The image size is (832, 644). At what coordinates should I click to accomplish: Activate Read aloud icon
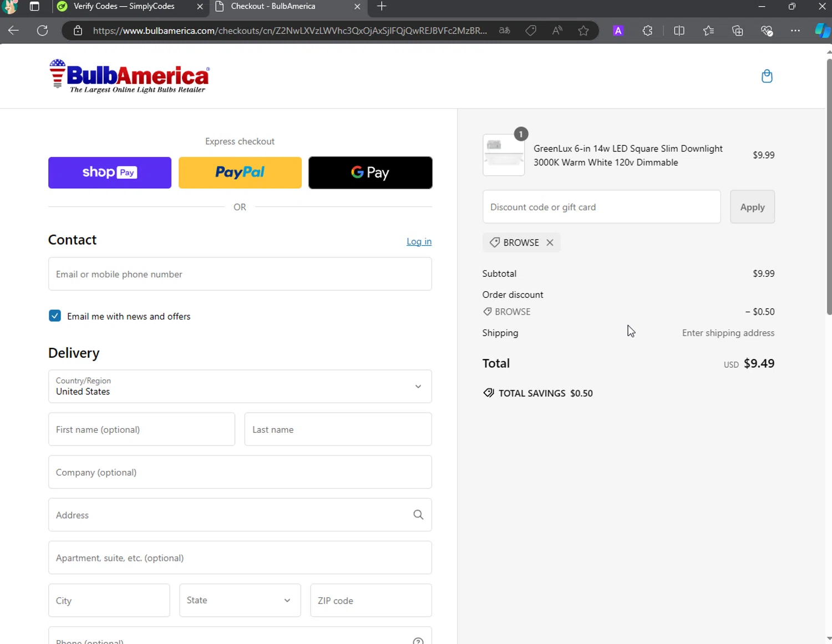(x=557, y=31)
